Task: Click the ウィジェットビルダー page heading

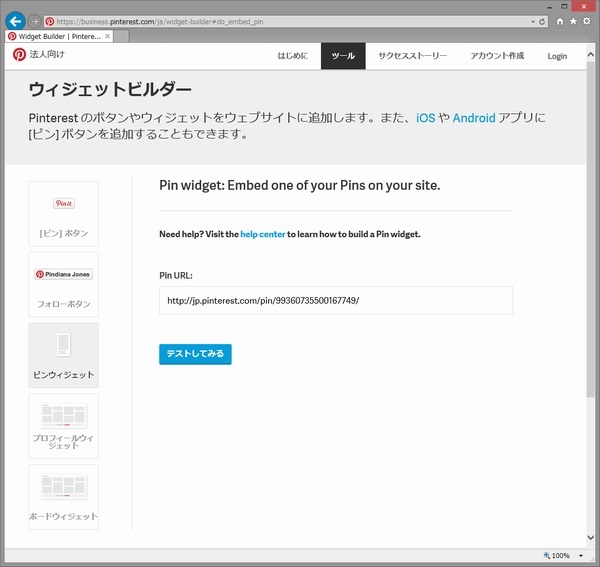Action: [x=110, y=90]
